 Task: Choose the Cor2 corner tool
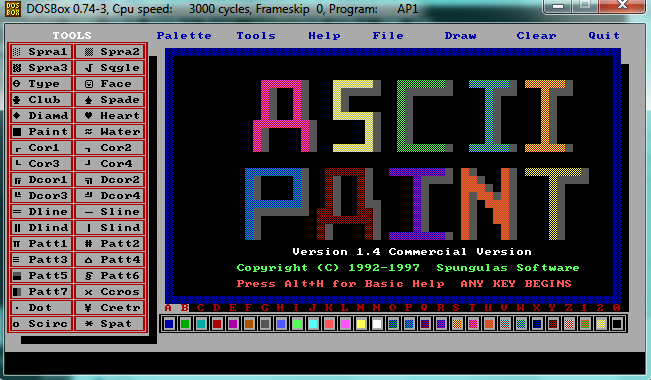[x=110, y=147]
